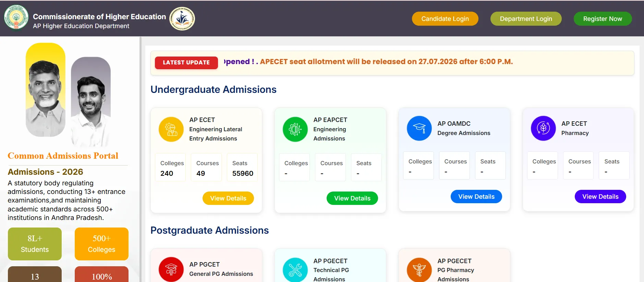The height and width of the screenshot is (282, 644).
Task: Click the left portrait photo with yellow background
Action: (46, 90)
